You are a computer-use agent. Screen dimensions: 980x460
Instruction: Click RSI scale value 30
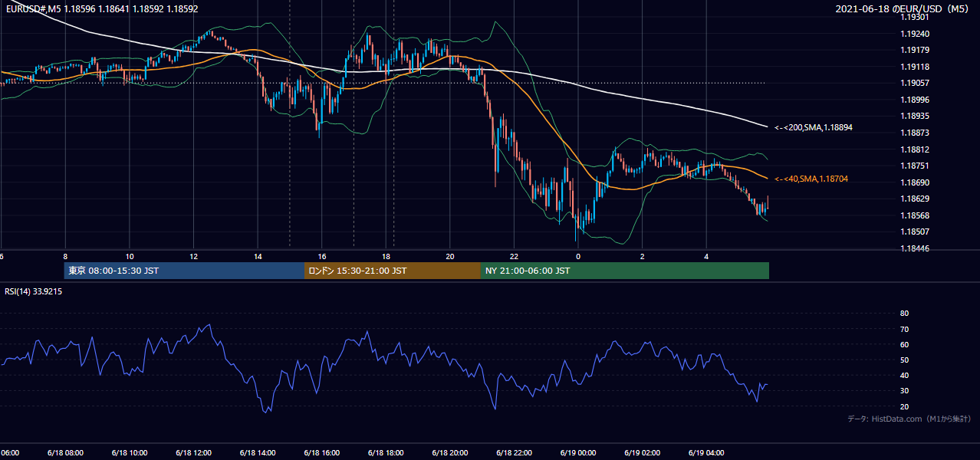tap(904, 391)
